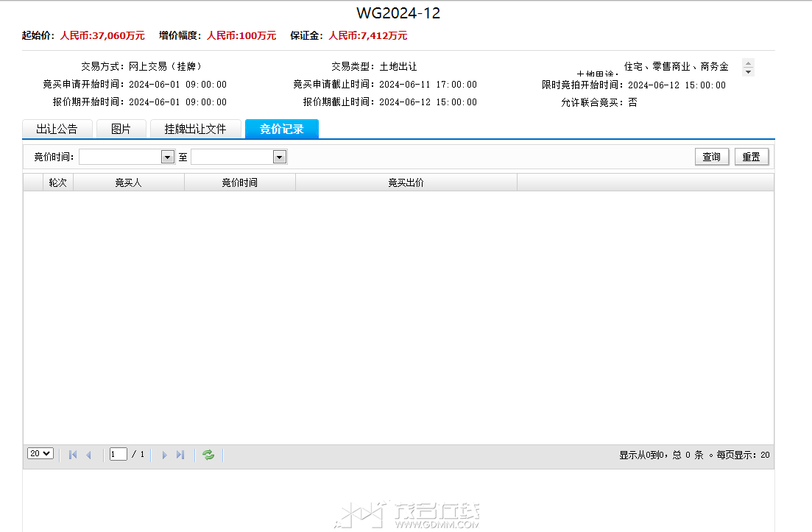Open the start 竞价时间 date dropdown
812x532 pixels.
pyautogui.click(x=167, y=157)
